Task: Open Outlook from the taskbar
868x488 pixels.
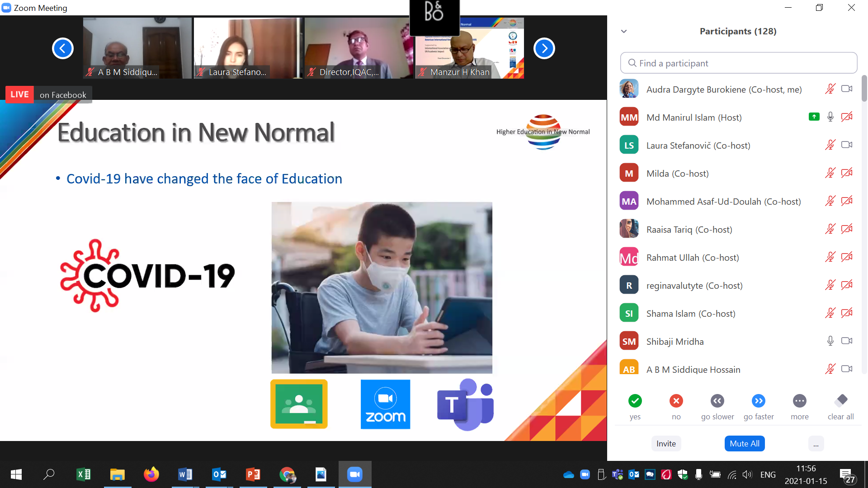Action: pos(219,474)
